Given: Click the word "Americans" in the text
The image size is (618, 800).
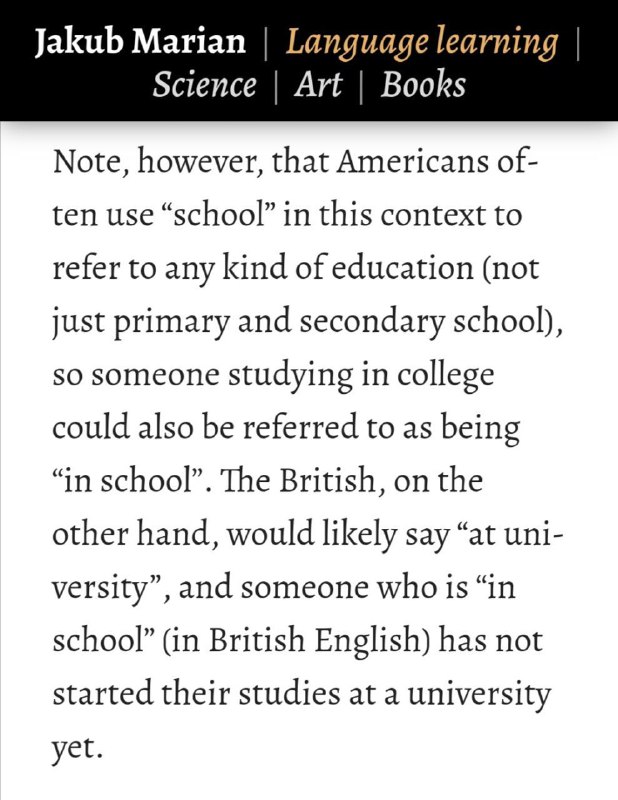Looking at the screenshot, I should [x=404, y=162].
